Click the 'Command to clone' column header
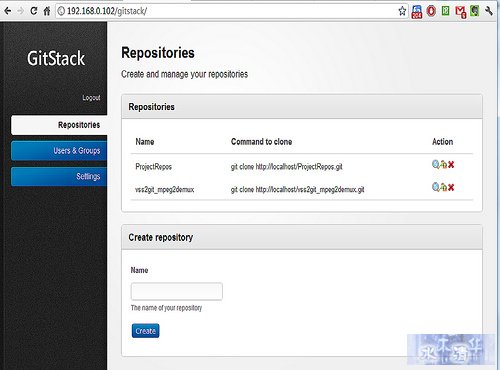The width and height of the screenshot is (500, 370). [261, 142]
